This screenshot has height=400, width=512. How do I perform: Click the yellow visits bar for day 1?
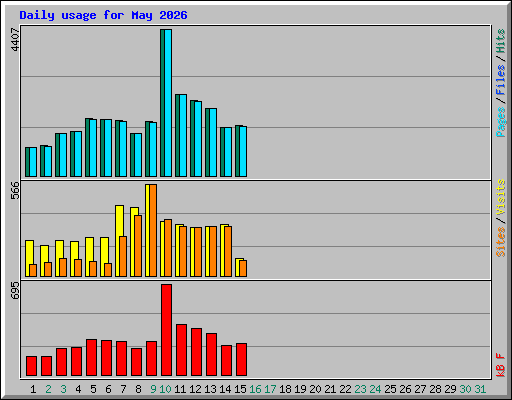tap(29, 259)
